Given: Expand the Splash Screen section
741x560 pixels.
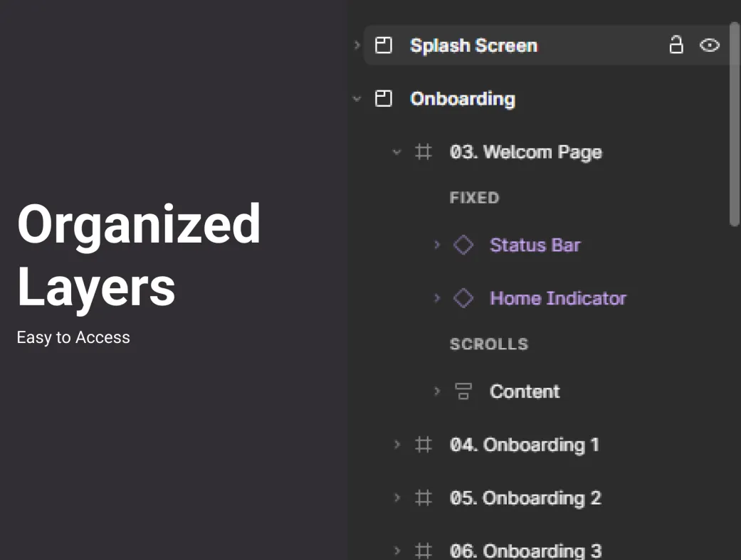Looking at the screenshot, I should coord(357,46).
